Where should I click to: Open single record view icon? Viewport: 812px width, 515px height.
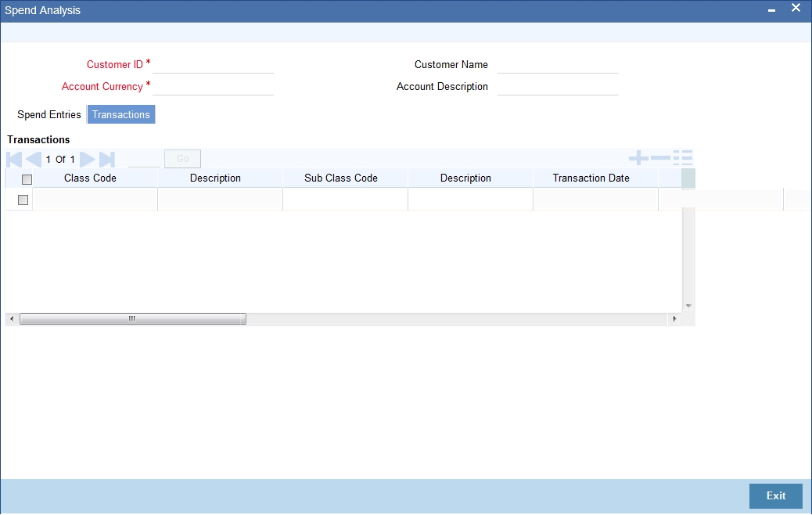point(683,158)
